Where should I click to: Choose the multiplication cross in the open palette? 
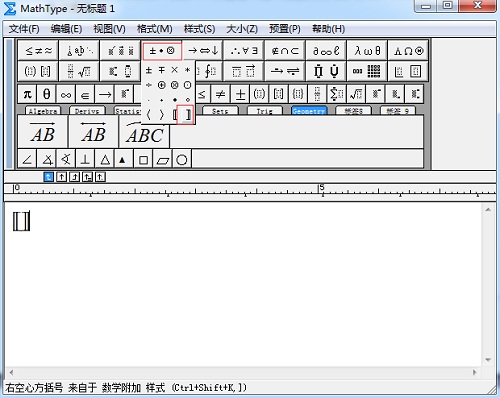click(x=175, y=70)
